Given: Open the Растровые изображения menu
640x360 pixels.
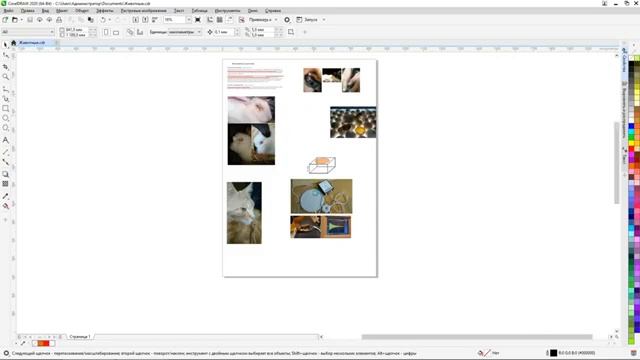Looking at the screenshot, I should (143, 11).
